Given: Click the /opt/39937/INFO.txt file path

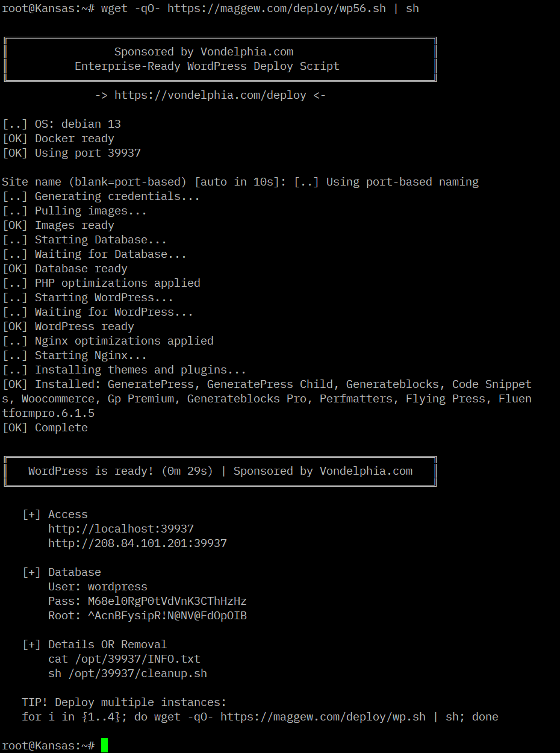Looking at the screenshot, I should pos(137,659).
